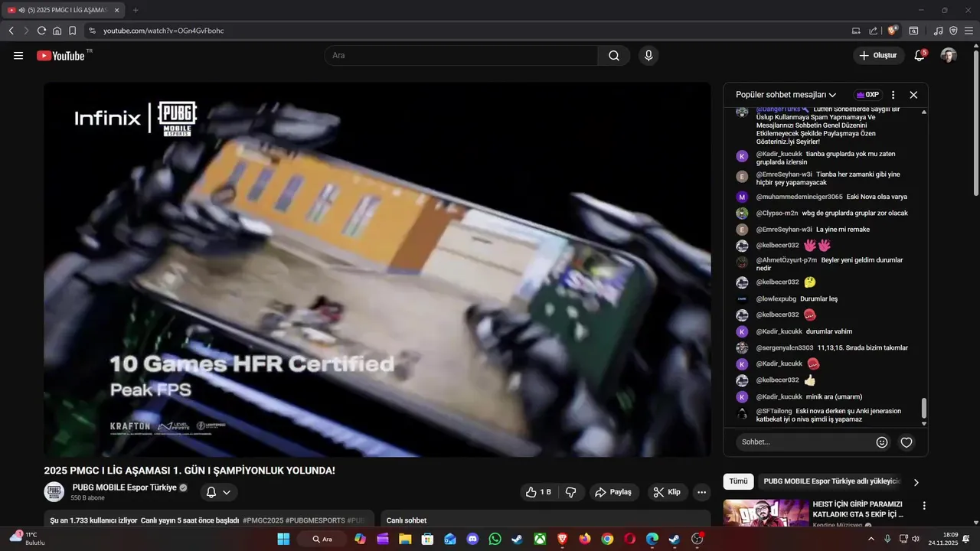This screenshot has width=980, height=551.
Task: Close the live chat panel
Action: coord(913,95)
